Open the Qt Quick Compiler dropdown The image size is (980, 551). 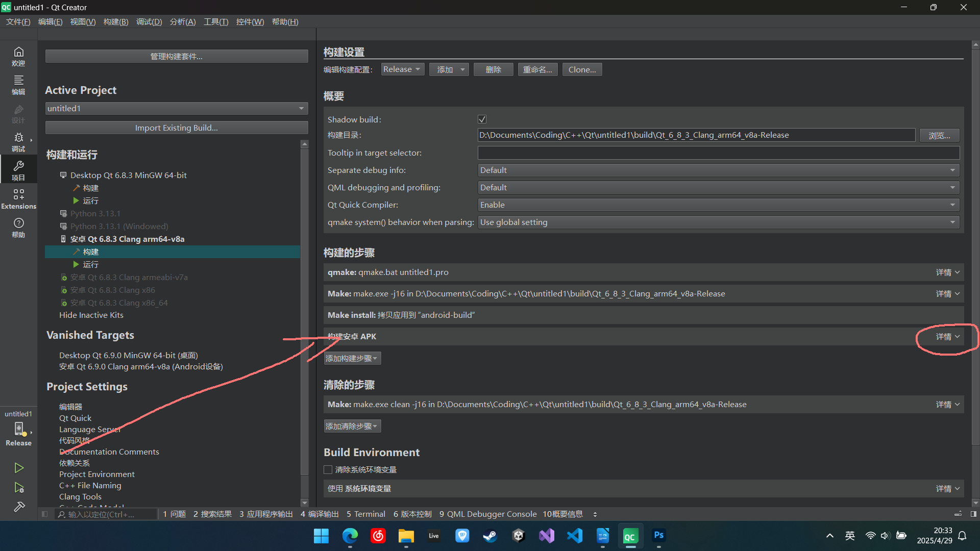tap(718, 205)
